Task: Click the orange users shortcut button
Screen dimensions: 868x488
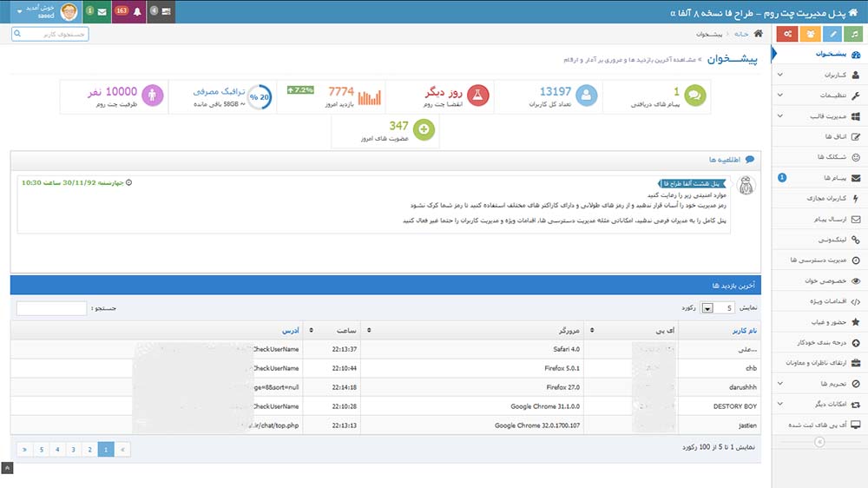Action: point(810,34)
